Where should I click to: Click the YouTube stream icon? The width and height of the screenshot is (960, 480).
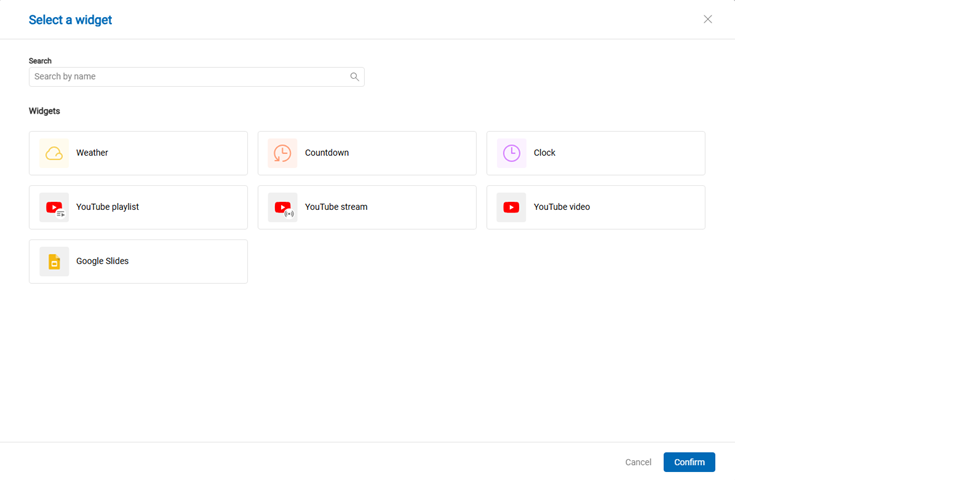283,207
